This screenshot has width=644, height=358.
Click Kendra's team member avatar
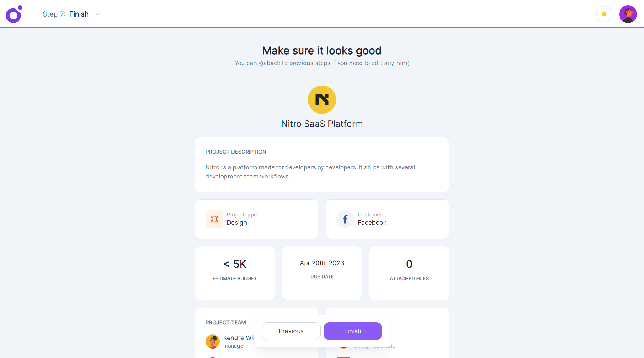[x=212, y=341]
